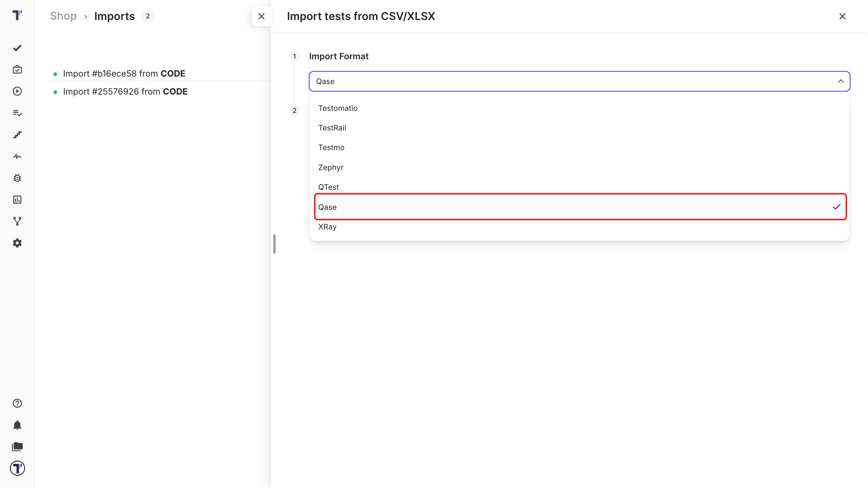Viewport: 868px width, 488px height.
Task: Select Testmo import format option
Action: (x=579, y=147)
